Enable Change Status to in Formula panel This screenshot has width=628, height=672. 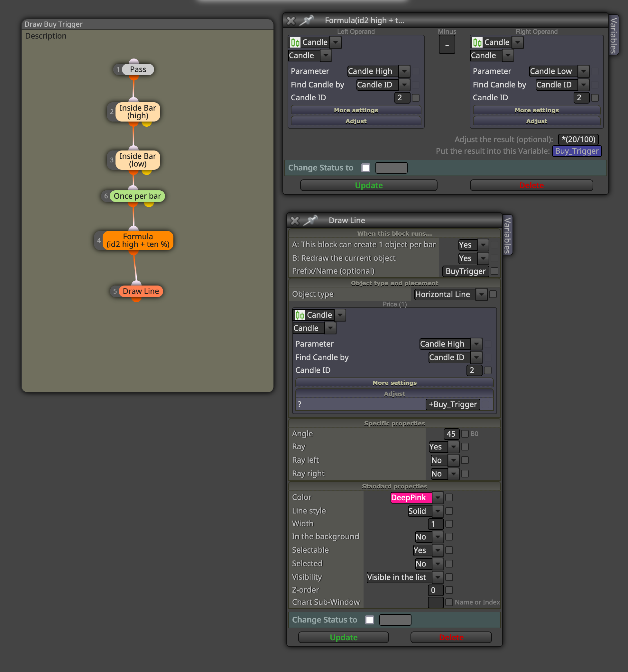(365, 168)
